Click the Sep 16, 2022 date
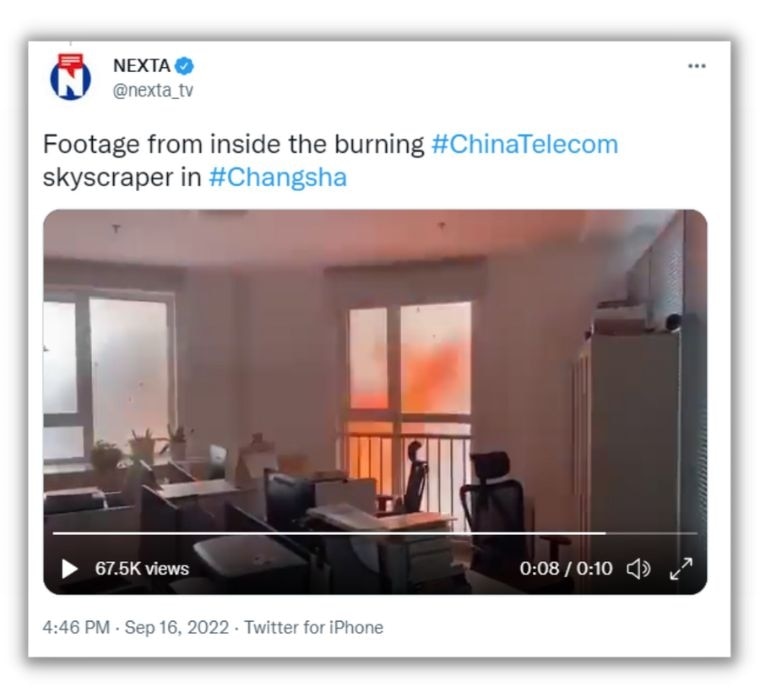Viewport: 760px width, 700px height. (x=176, y=627)
